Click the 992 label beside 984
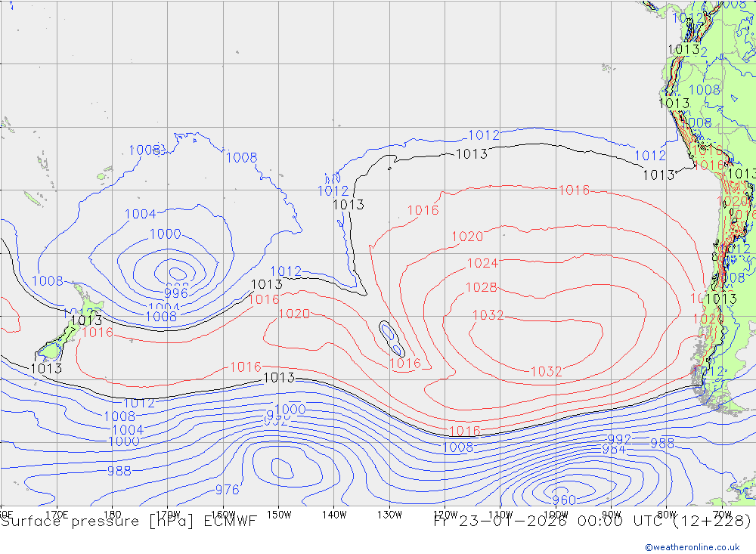The width and height of the screenshot is (756, 554). (619, 439)
